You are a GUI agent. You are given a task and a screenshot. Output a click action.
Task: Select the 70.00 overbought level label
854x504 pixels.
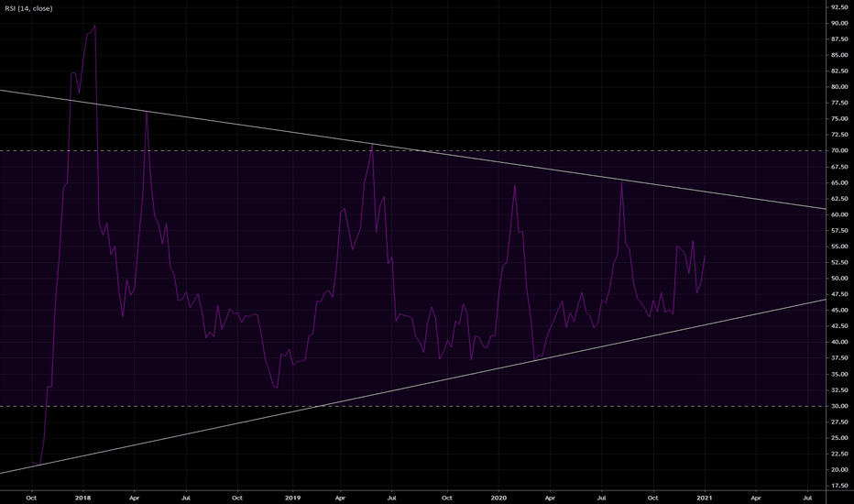[839, 150]
